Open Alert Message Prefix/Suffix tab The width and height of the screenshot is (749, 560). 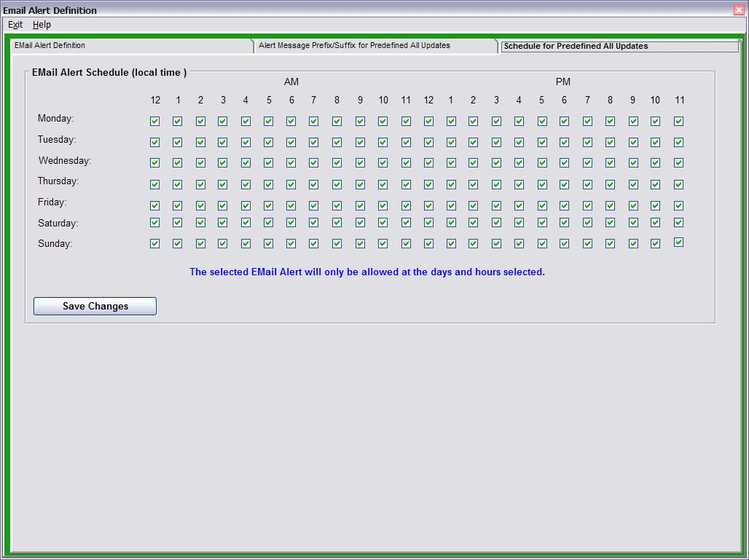pos(374,46)
